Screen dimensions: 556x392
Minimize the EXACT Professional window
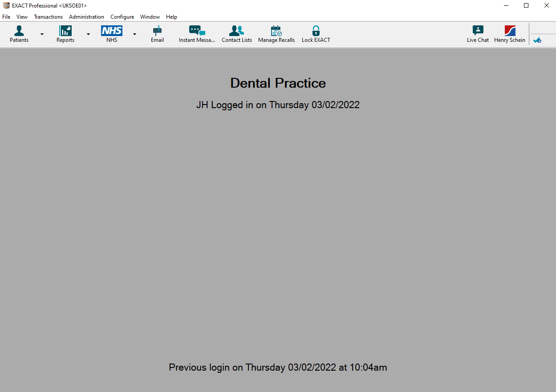pyautogui.click(x=506, y=5)
